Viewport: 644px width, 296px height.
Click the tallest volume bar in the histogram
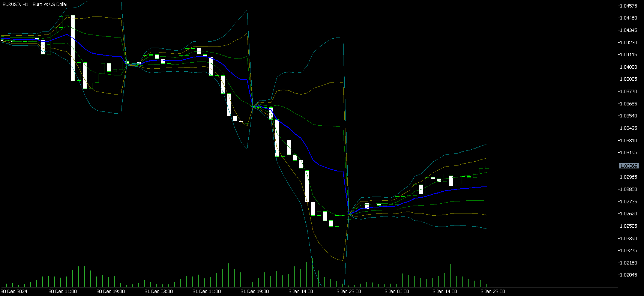tap(313, 272)
